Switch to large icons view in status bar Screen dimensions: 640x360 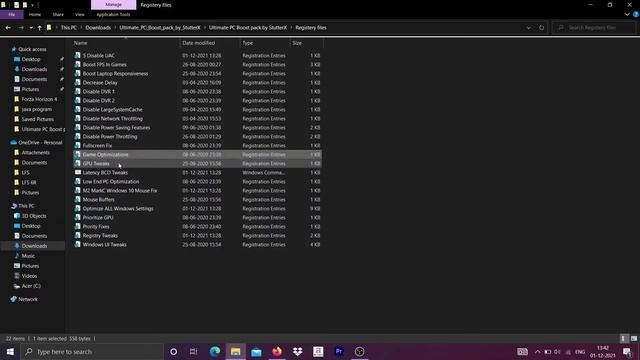pyautogui.click(x=633, y=338)
